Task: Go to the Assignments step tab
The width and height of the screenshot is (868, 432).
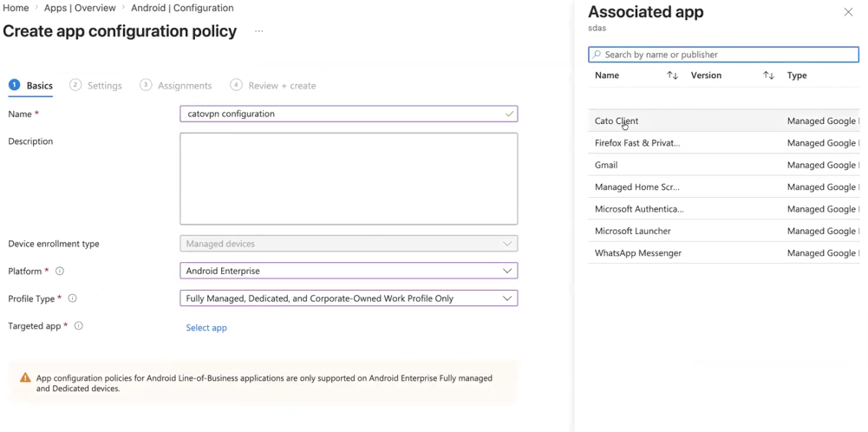Action: [176, 86]
